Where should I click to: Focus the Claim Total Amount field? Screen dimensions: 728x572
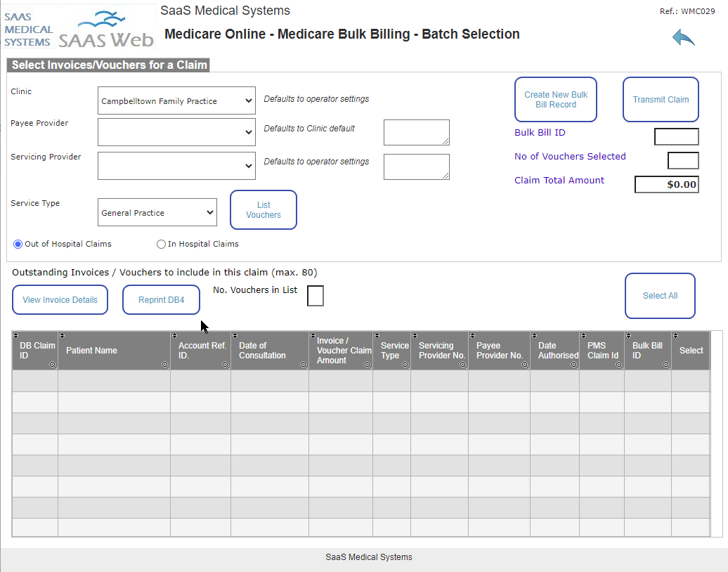[x=667, y=184]
